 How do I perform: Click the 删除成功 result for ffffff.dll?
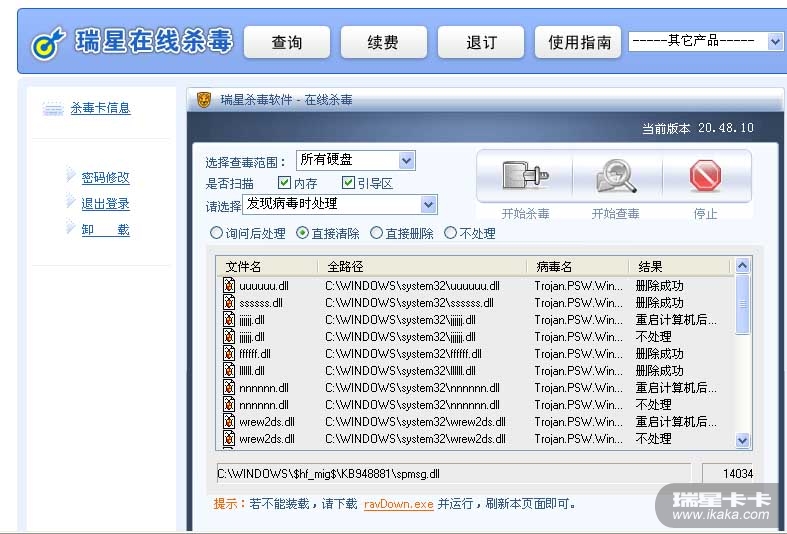pos(660,353)
